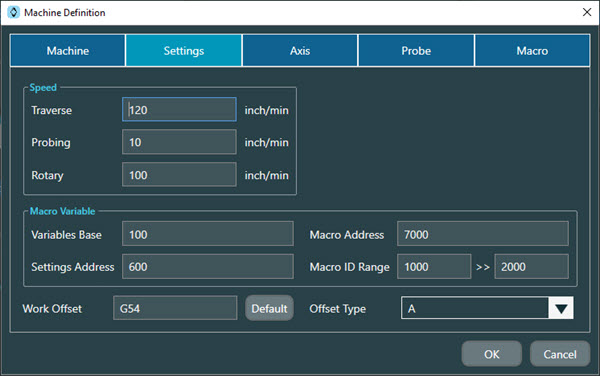Viewport: 600px width, 376px height.
Task: Click the Probing label
Action: [51, 142]
